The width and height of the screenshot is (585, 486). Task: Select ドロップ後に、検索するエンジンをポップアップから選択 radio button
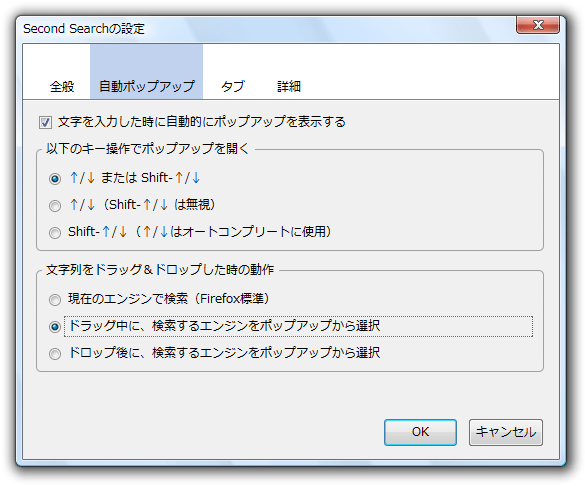pos(55,354)
